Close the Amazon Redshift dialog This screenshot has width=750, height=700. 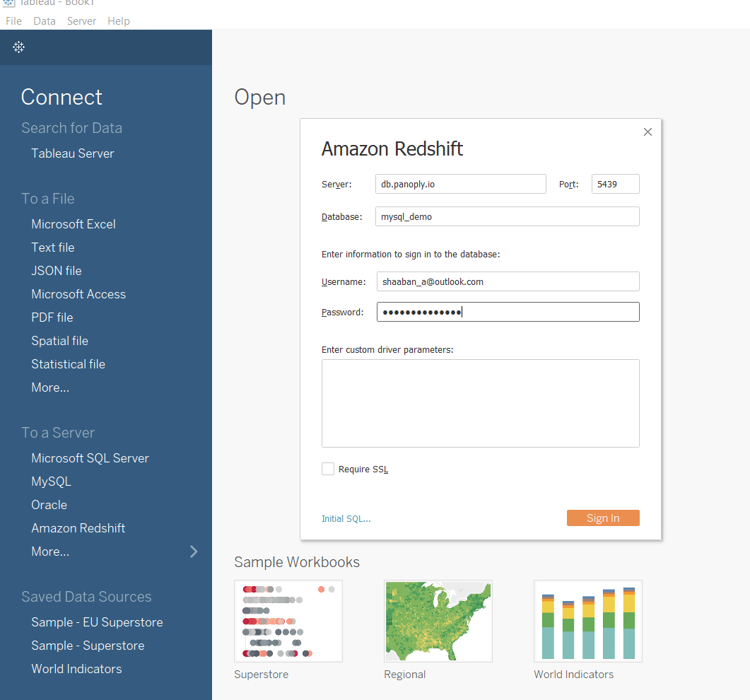pyautogui.click(x=648, y=132)
